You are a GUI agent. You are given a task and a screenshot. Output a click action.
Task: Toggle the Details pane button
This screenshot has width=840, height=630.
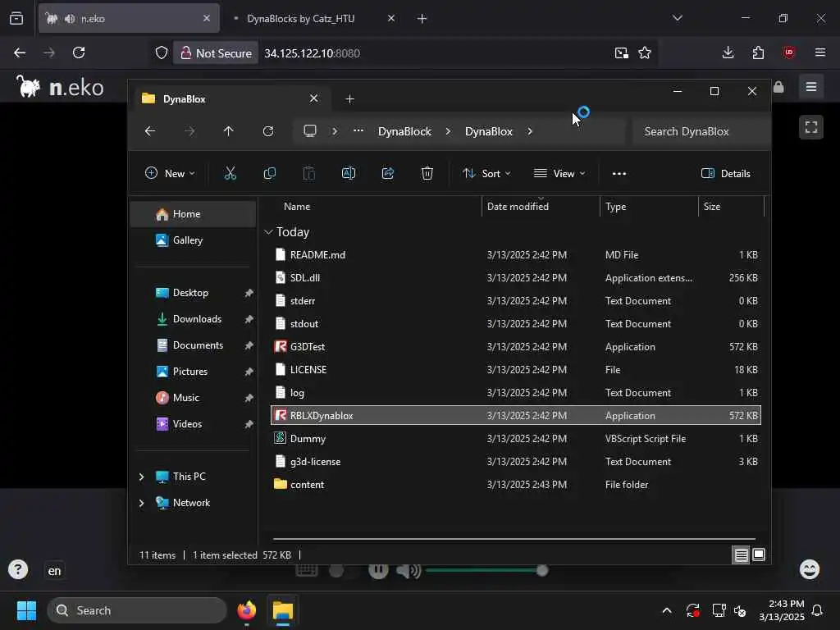(x=725, y=174)
